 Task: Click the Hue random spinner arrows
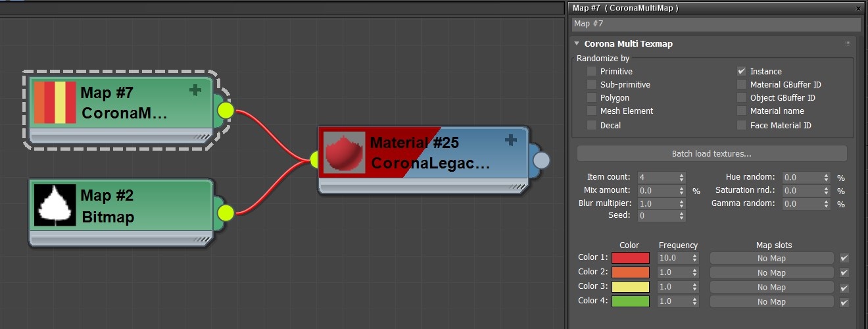point(826,178)
